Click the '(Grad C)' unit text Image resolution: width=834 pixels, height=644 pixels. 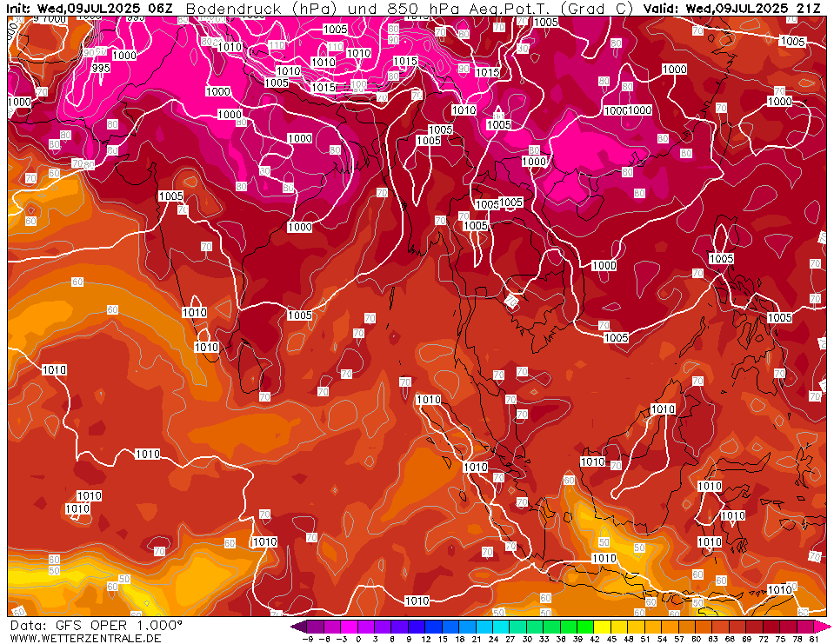pyautogui.click(x=597, y=9)
